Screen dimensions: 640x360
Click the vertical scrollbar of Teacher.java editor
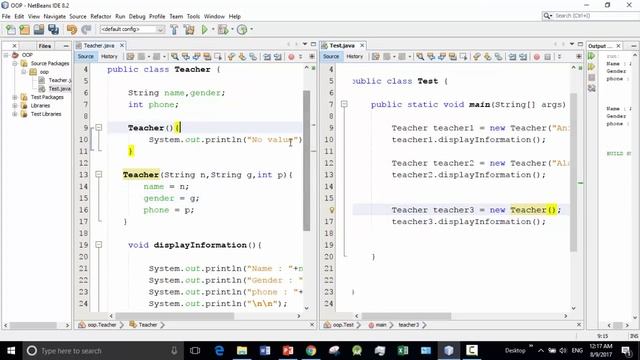coord(307,161)
